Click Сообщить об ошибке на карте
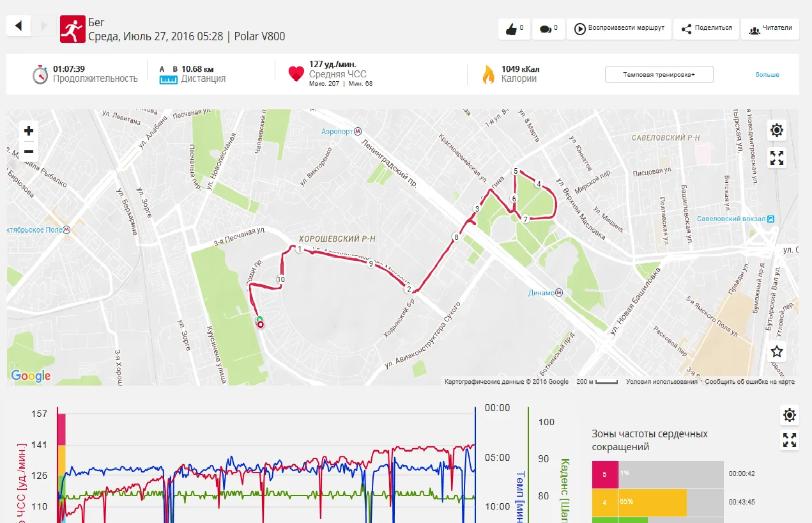 click(750, 382)
